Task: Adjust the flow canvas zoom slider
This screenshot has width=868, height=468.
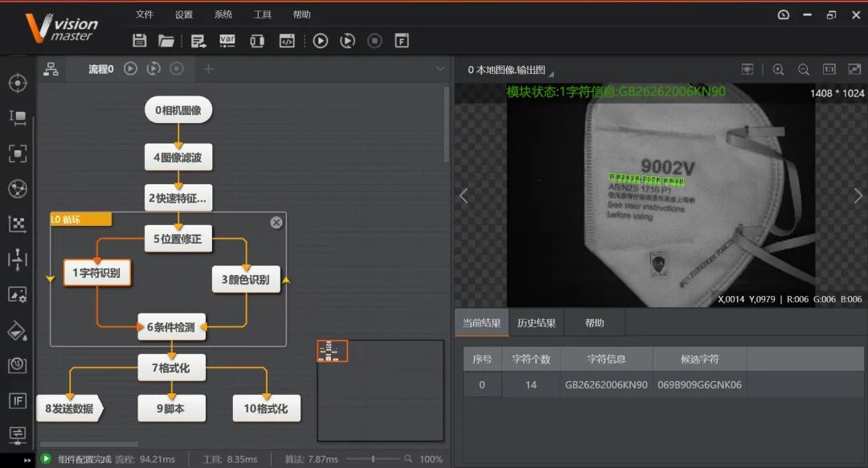Action: 373,458
